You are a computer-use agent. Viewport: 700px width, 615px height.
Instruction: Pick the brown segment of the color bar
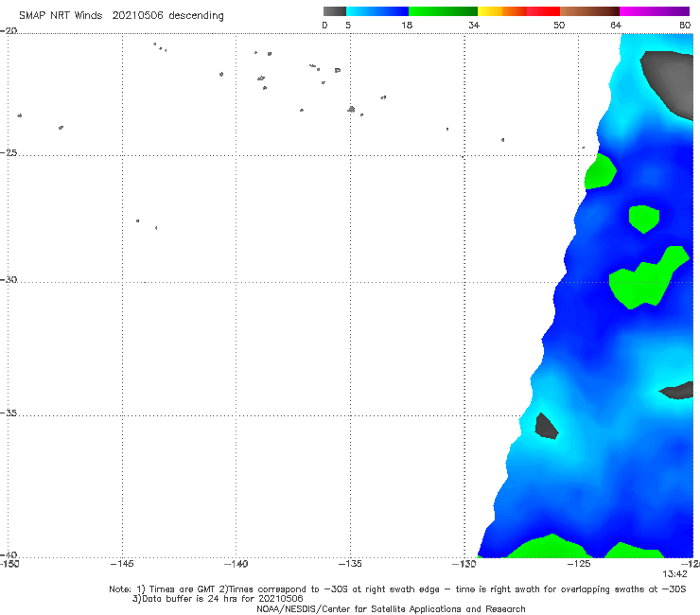(x=589, y=11)
